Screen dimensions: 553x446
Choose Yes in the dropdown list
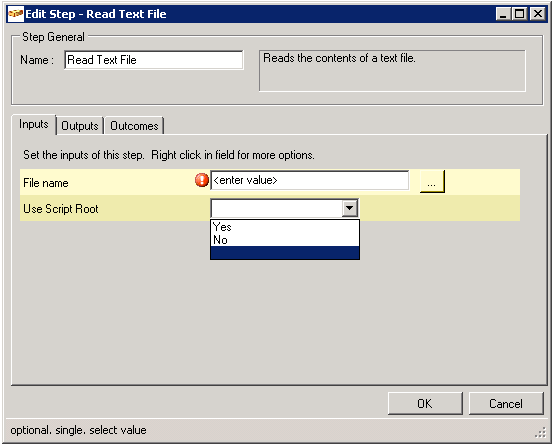[285, 227]
